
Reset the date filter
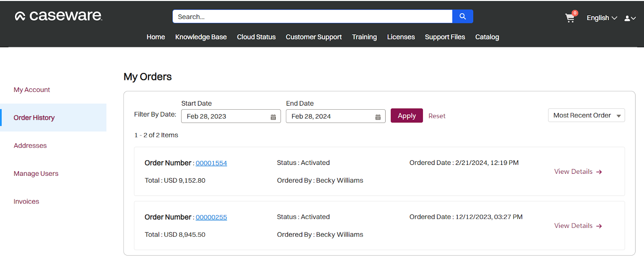pyautogui.click(x=437, y=116)
